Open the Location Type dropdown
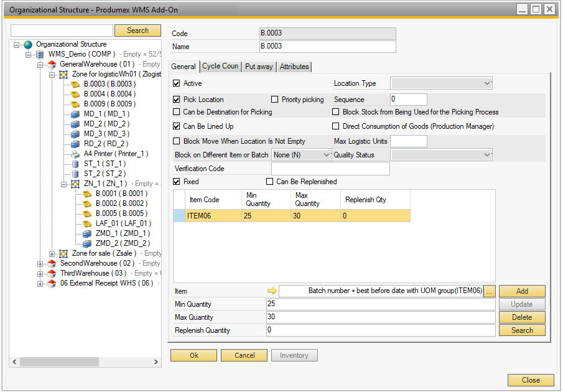Screen dimensions: 563x392 coord(486,83)
